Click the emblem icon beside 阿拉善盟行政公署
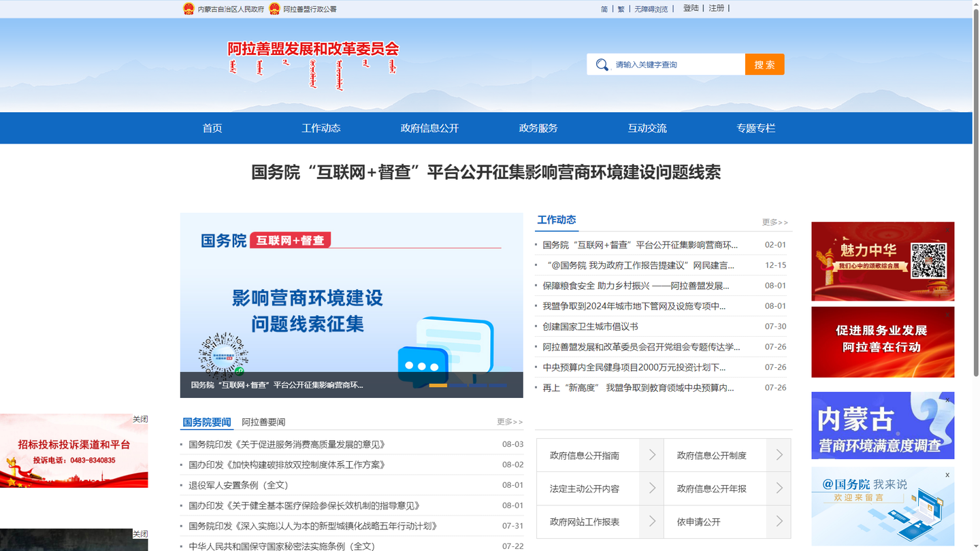The height and width of the screenshot is (551, 980). [x=274, y=9]
